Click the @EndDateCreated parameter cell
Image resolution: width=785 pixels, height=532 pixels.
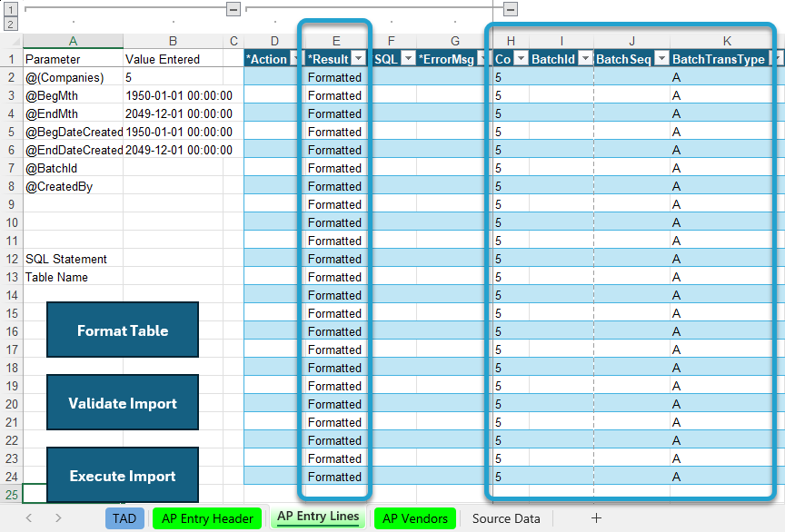pos(73,150)
